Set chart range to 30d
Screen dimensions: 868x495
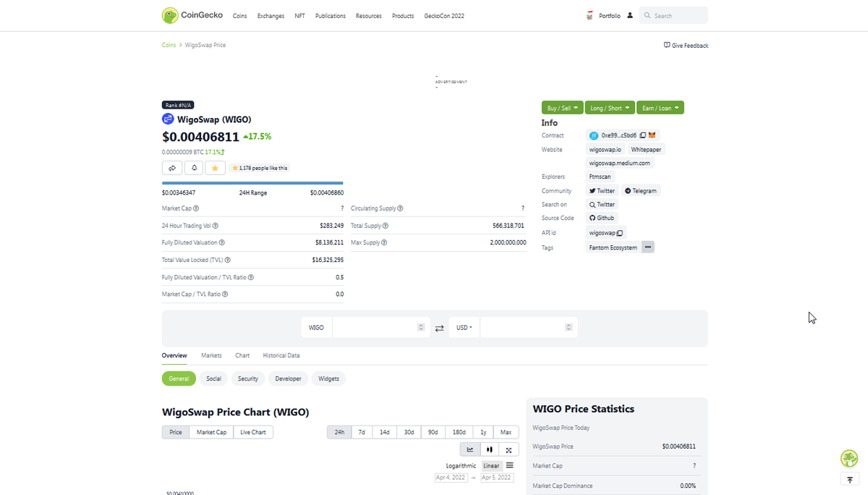coord(409,432)
